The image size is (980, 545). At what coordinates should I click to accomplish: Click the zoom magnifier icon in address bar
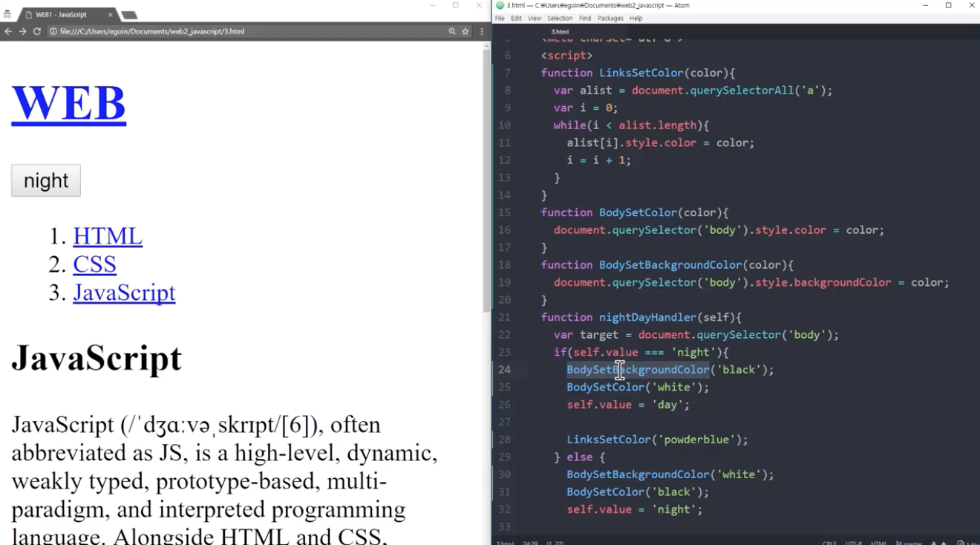[x=452, y=31]
